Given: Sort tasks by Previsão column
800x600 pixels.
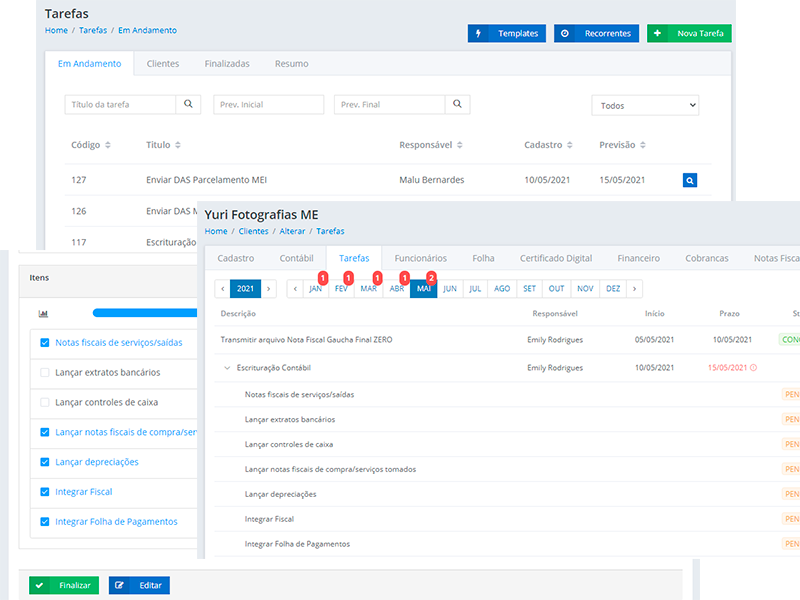Looking at the screenshot, I should coord(643,145).
